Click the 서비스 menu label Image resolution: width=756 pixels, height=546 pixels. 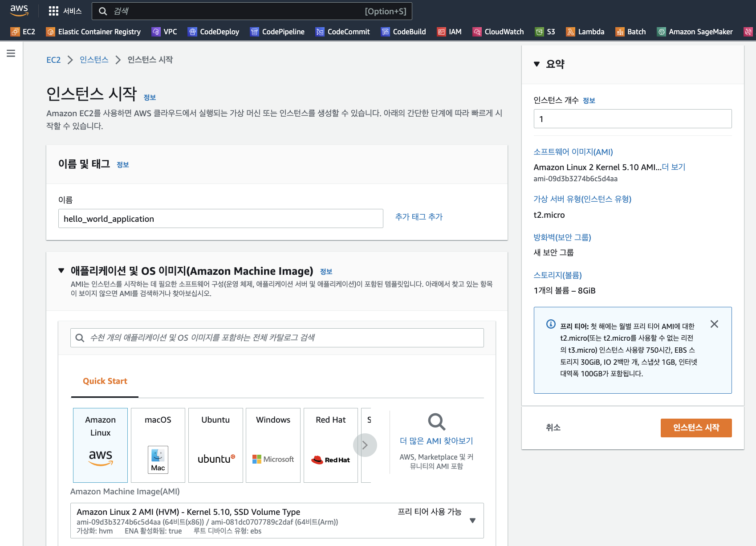pyautogui.click(x=73, y=11)
